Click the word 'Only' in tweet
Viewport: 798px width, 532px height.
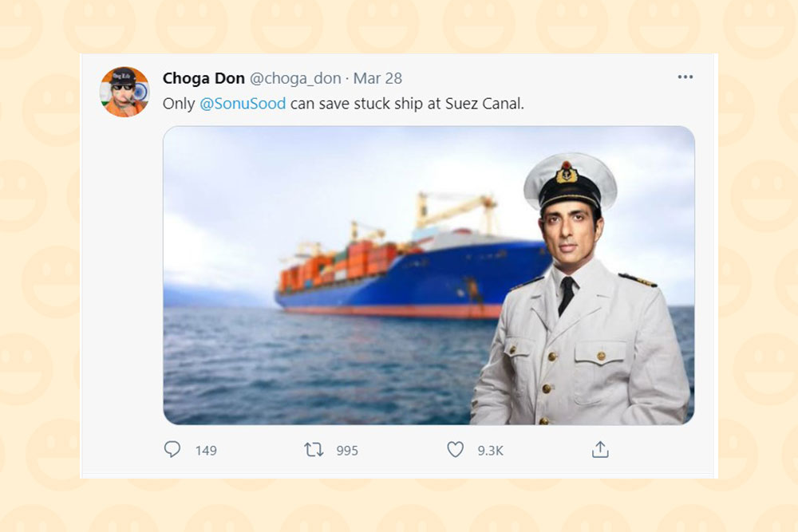179,104
